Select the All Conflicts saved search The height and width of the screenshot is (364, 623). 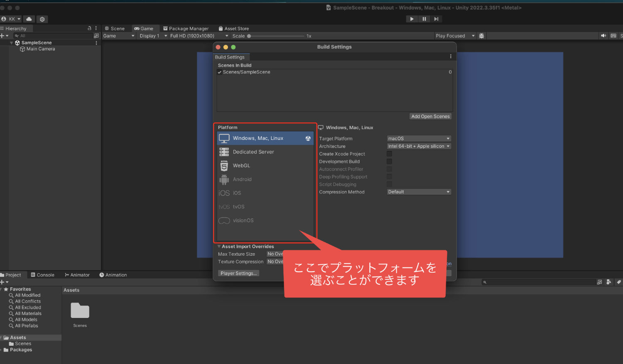(25, 302)
